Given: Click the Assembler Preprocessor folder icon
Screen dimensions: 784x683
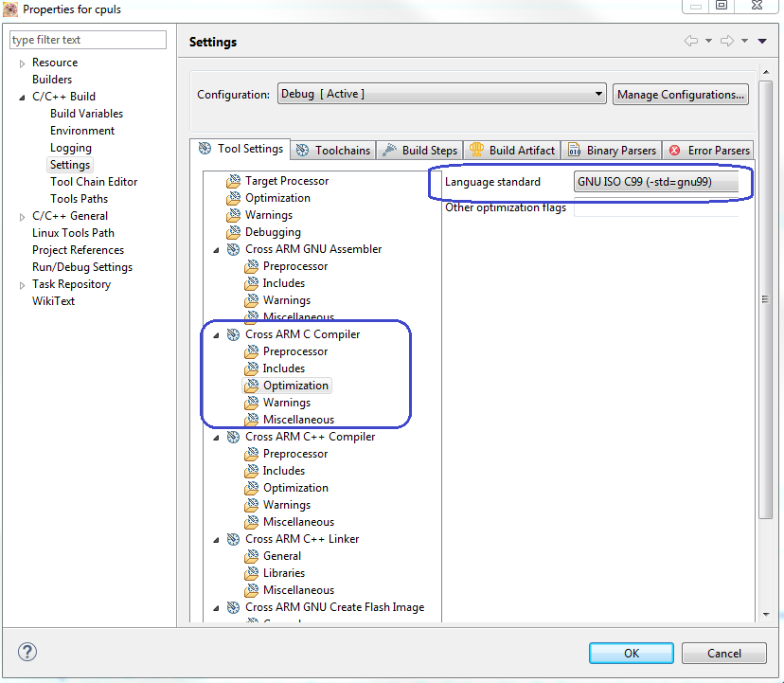Looking at the screenshot, I should [x=252, y=266].
